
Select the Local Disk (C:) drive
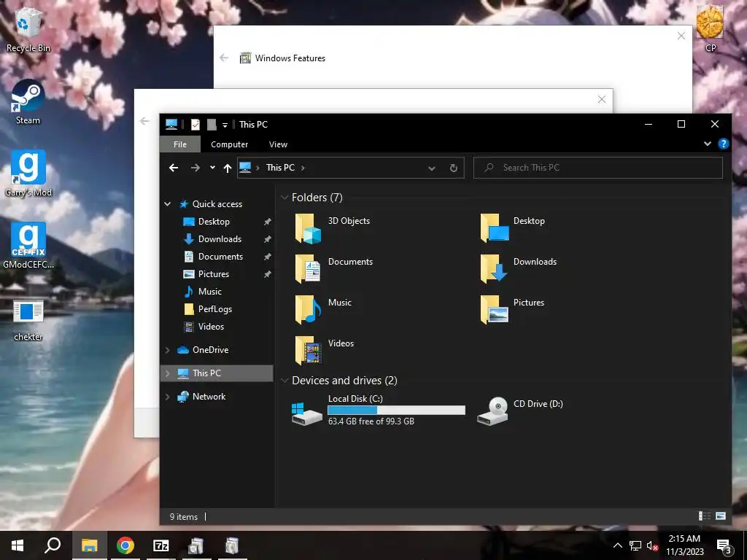[379, 410]
